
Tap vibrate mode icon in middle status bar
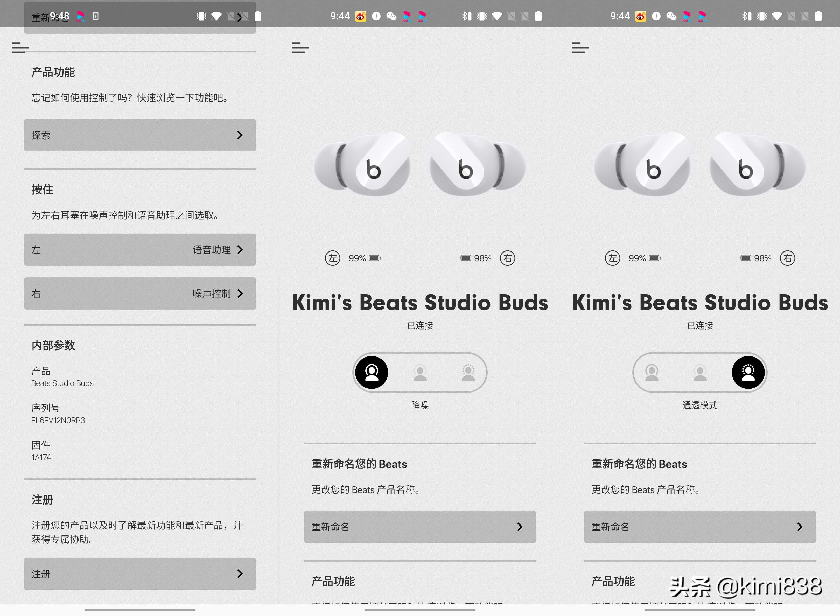pos(482,16)
